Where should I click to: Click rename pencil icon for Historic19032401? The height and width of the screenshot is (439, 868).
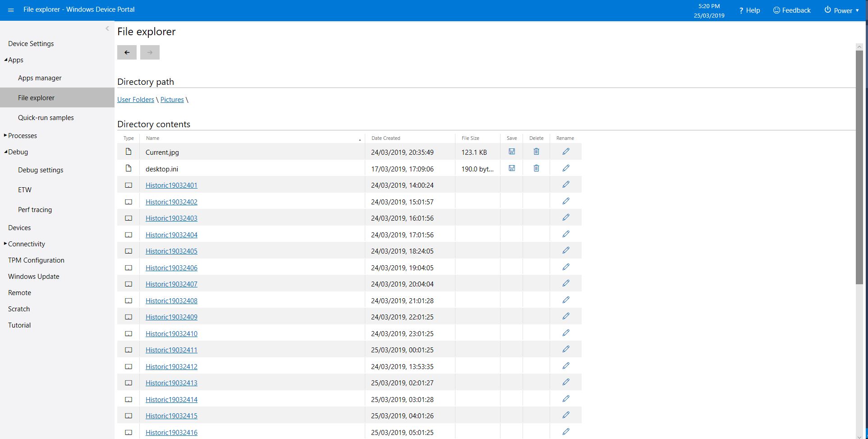click(565, 185)
